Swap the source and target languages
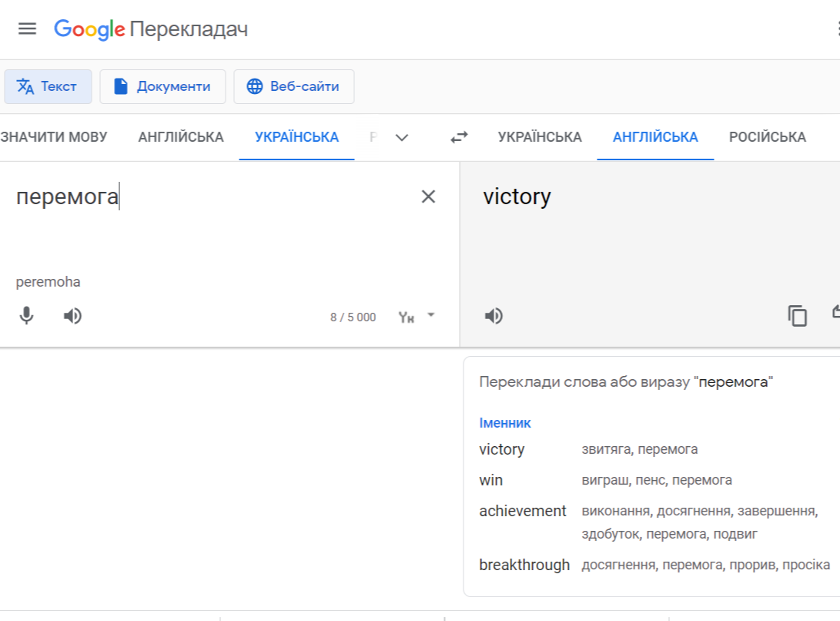 coord(458,136)
